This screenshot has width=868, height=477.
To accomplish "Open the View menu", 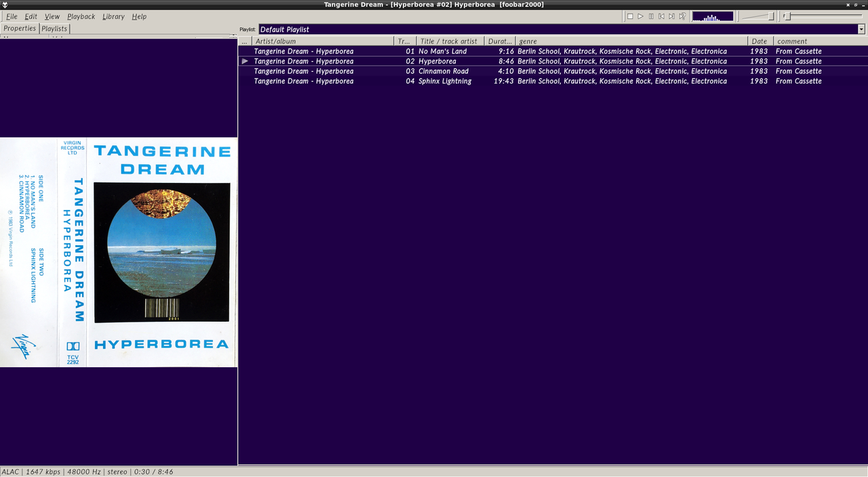I will point(52,16).
